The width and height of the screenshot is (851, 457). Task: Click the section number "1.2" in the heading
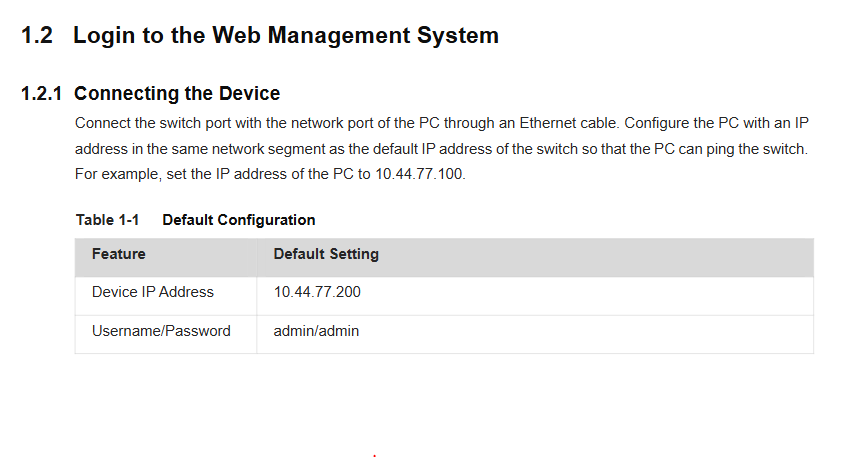(x=37, y=35)
